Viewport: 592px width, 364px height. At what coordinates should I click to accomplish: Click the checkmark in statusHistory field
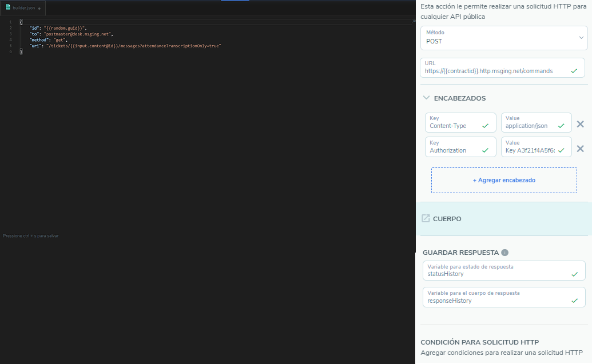(575, 274)
